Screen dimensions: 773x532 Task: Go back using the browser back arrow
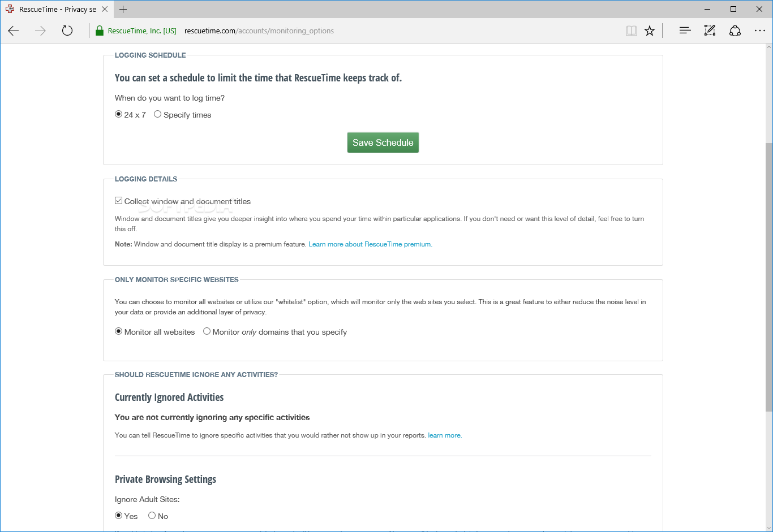point(14,31)
